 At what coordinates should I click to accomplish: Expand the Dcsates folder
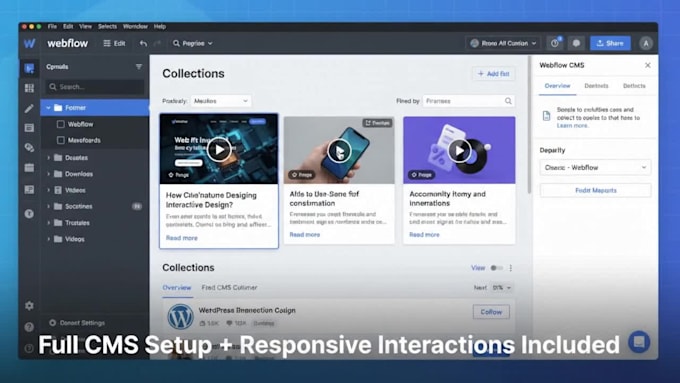click(48, 158)
